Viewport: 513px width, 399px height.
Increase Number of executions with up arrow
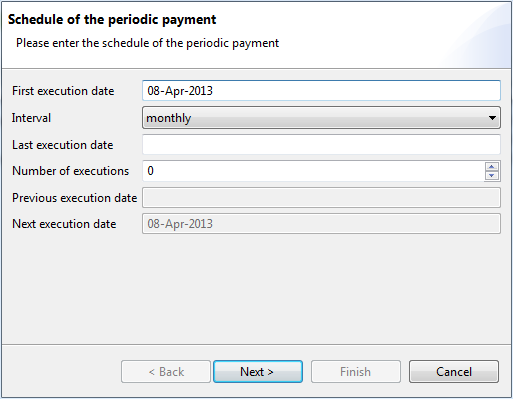coord(492,166)
